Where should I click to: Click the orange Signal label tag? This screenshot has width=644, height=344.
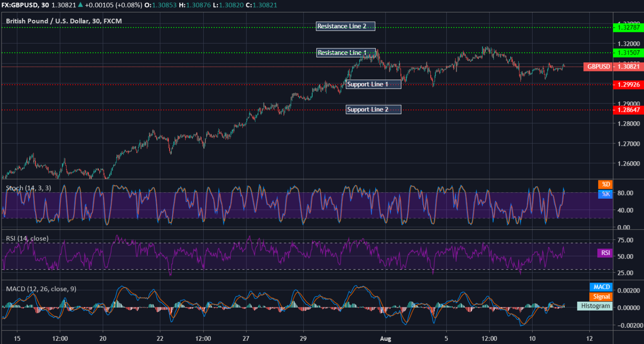(601, 297)
